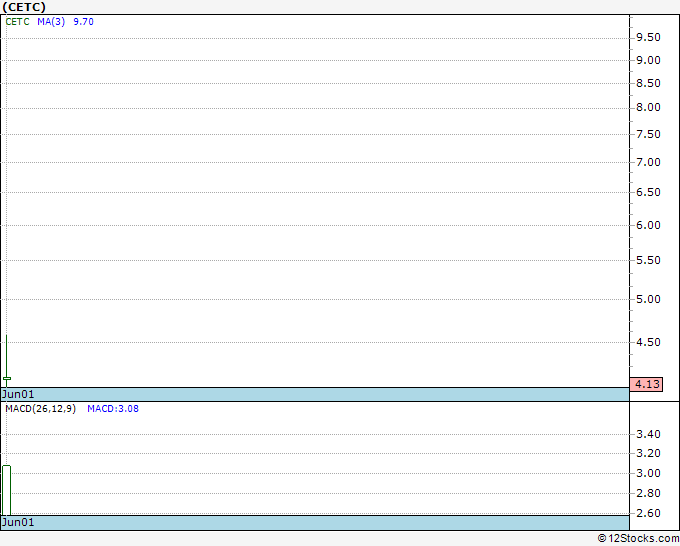Click the 6.50 price axis label
This screenshot has width=680, height=546.
point(648,192)
